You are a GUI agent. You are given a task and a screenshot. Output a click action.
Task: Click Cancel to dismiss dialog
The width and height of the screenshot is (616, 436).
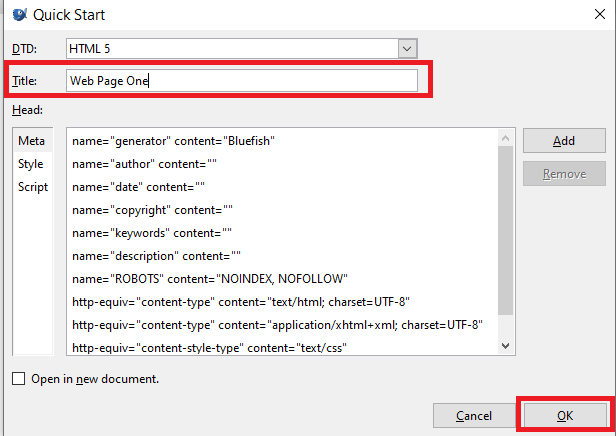(x=473, y=415)
